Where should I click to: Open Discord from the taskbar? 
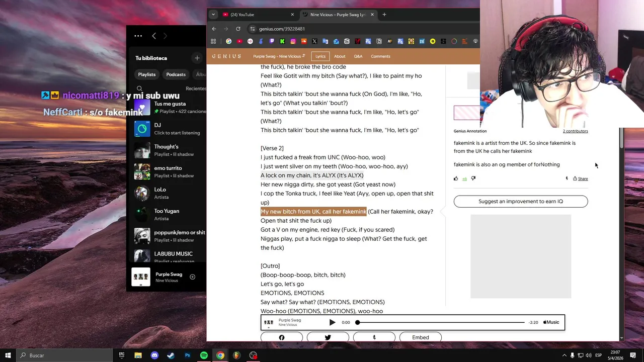pos(154,355)
